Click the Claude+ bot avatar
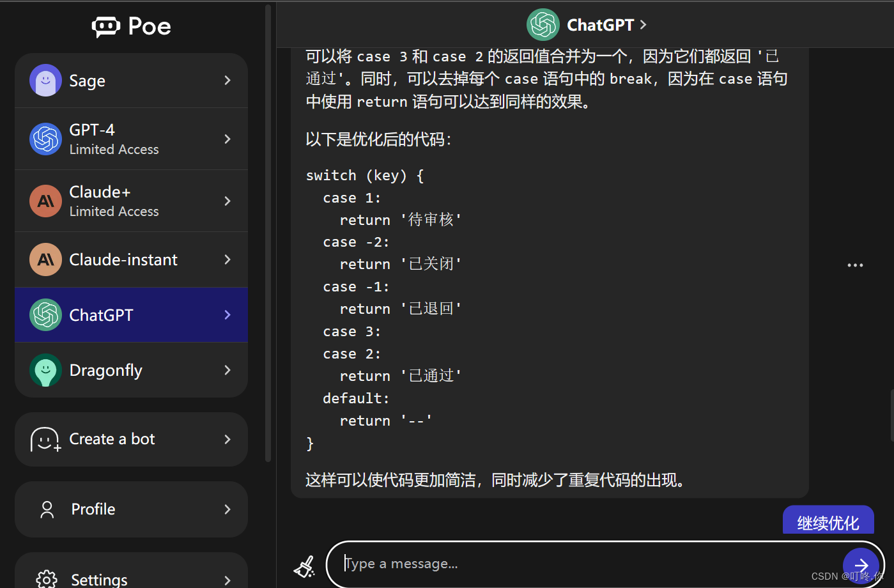The width and height of the screenshot is (894, 588). coord(45,201)
